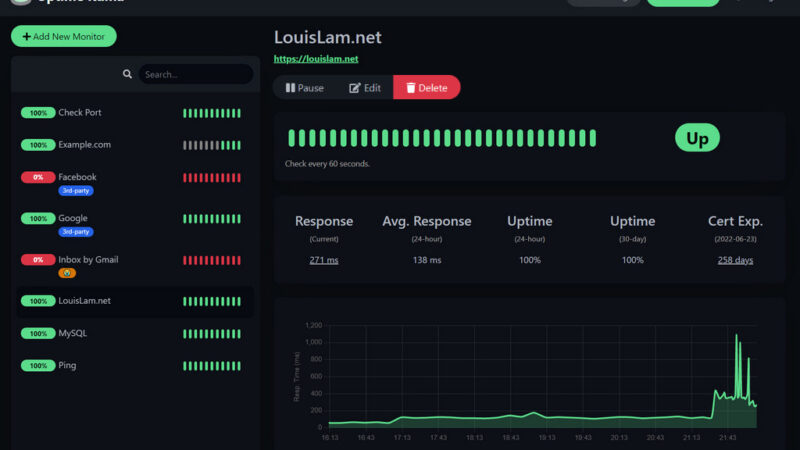
Task: Select the Check Port monitor
Action: tap(80, 113)
